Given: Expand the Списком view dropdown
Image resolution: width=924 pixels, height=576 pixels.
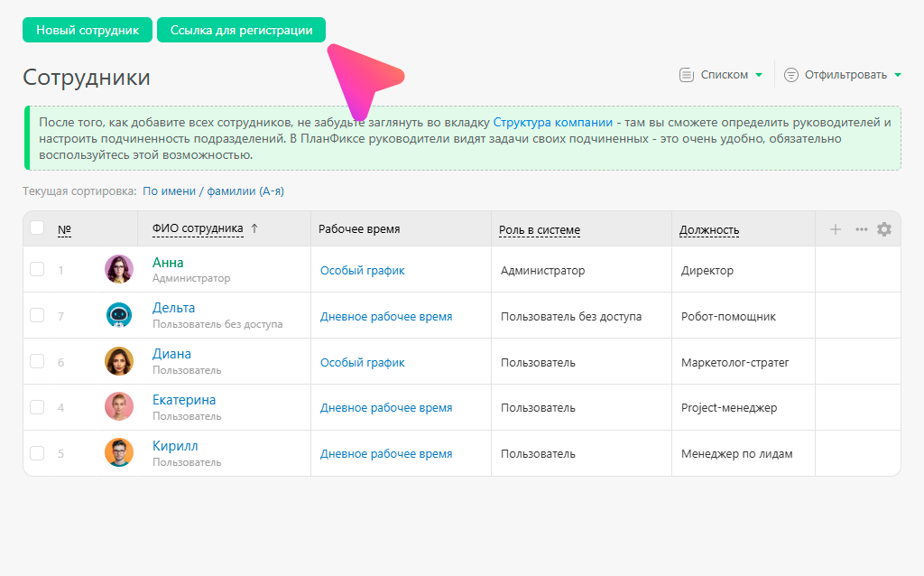Looking at the screenshot, I should pyautogui.click(x=759, y=75).
